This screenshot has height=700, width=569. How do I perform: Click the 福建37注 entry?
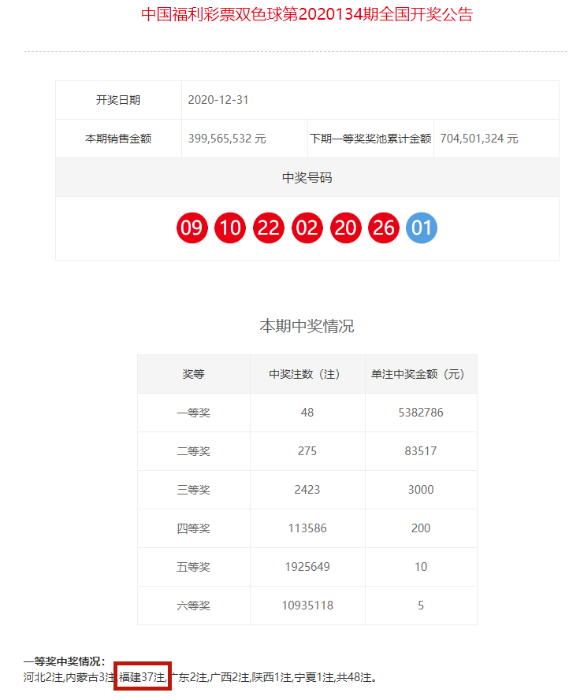click(142, 677)
